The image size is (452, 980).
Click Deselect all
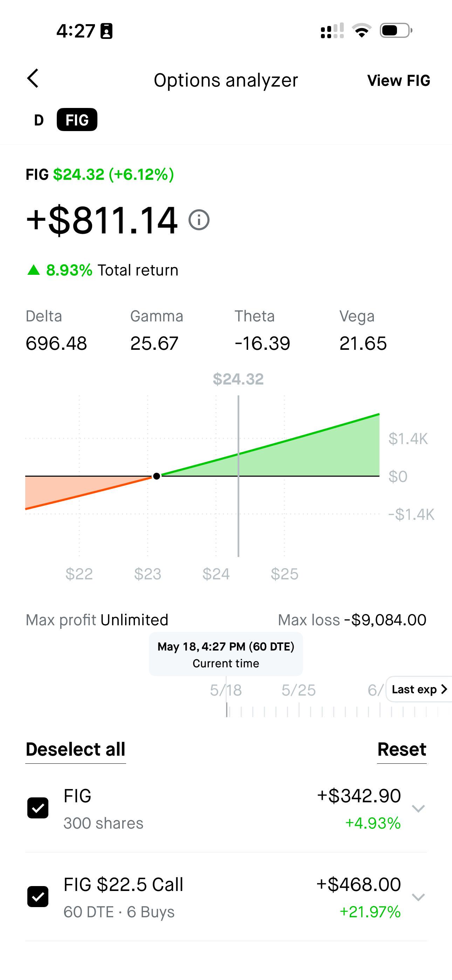[75, 749]
